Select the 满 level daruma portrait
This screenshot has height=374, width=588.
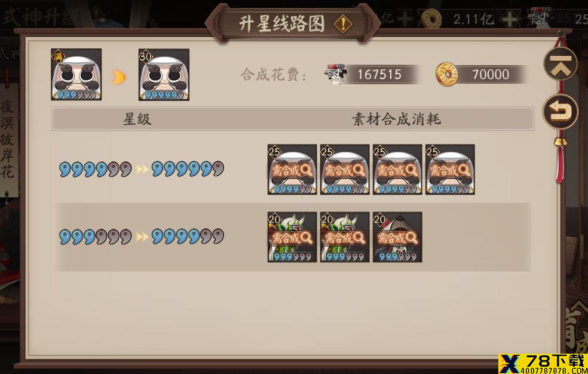point(76,74)
